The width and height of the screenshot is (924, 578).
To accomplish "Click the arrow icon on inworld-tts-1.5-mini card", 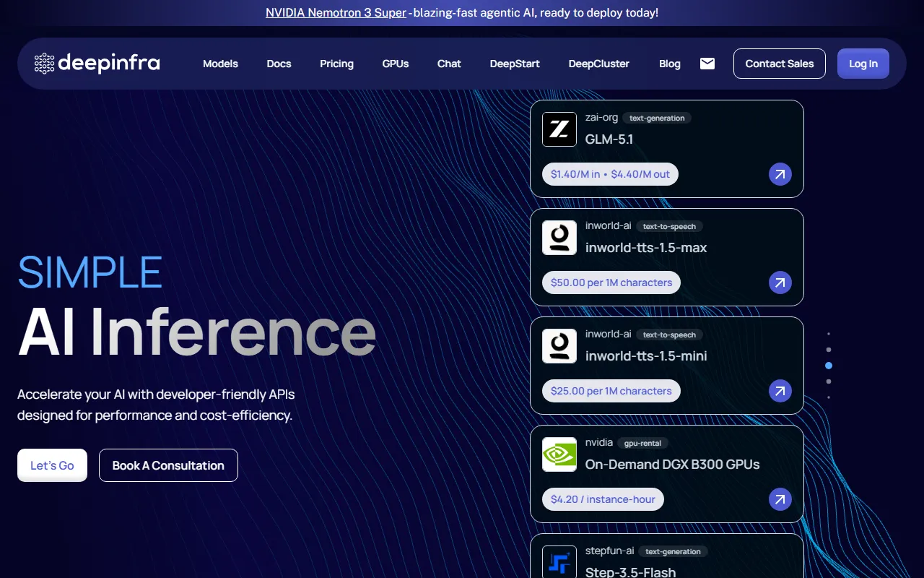I will point(780,391).
